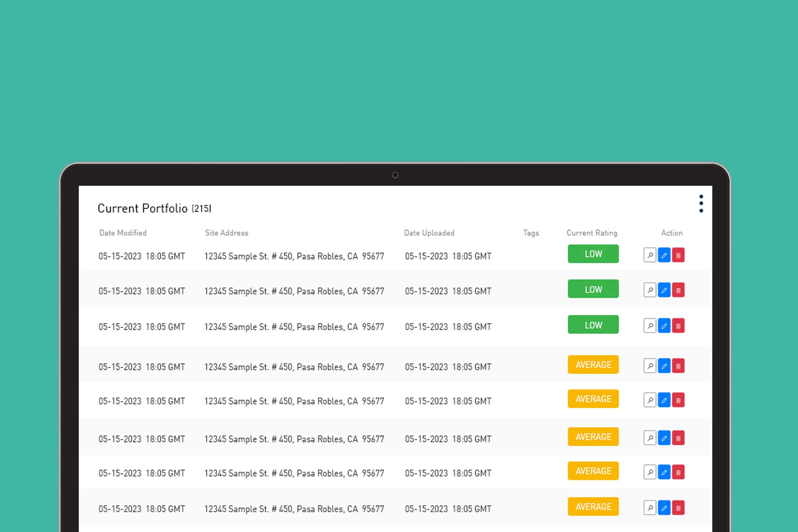View details of first AVERAGE row
The height and width of the screenshot is (532, 798).
point(650,366)
